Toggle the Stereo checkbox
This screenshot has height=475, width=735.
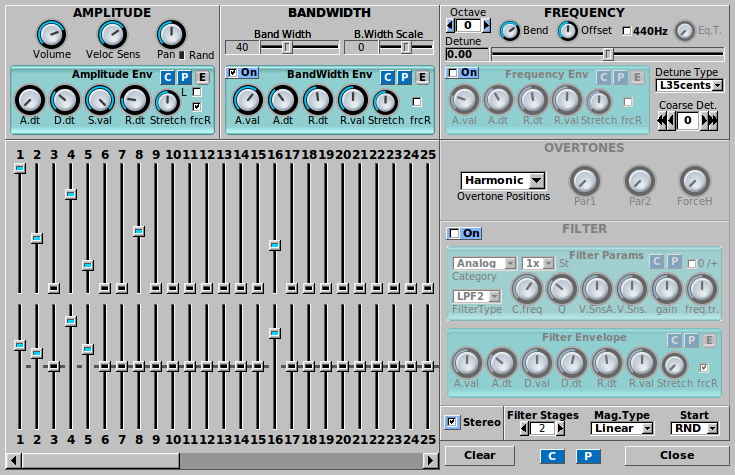pyautogui.click(x=453, y=422)
